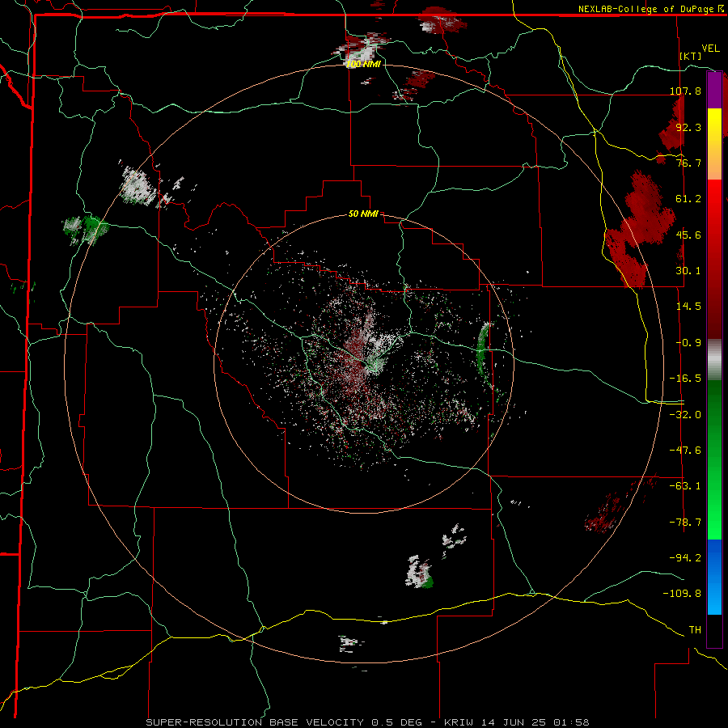Click the 100 NMI range ring label
The width and height of the screenshot is (728, 728).
click(x=363, y=64)
